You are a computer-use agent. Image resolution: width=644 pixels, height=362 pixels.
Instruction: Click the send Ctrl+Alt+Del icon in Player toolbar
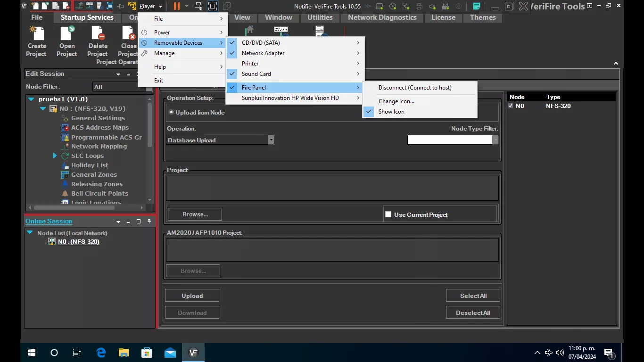pyautogui.click(x=198, y=6)
